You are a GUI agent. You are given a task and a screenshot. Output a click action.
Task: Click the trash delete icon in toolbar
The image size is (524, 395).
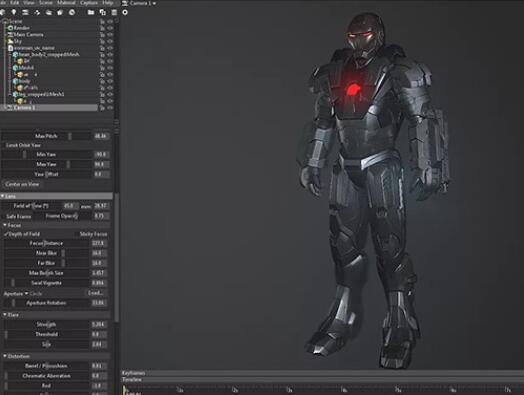pos(114,12)
